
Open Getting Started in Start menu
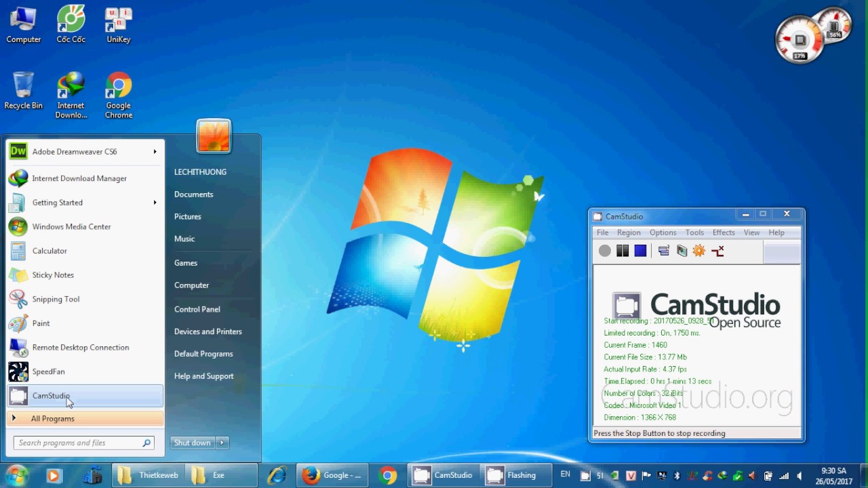tap(85, 203)
